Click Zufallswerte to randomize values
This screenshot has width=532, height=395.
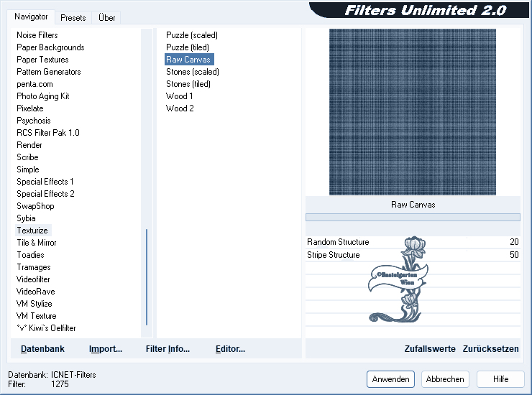[430, 348]
